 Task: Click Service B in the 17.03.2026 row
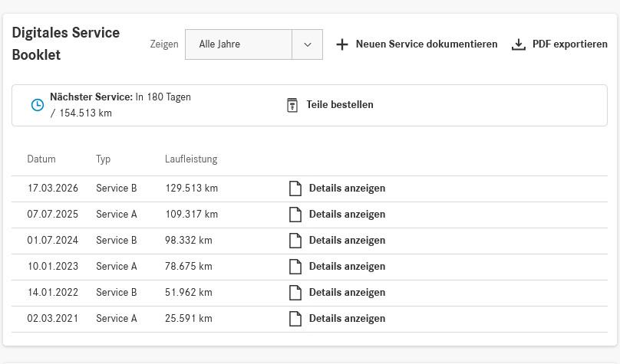pyautogui.click(x=117, y=189)
